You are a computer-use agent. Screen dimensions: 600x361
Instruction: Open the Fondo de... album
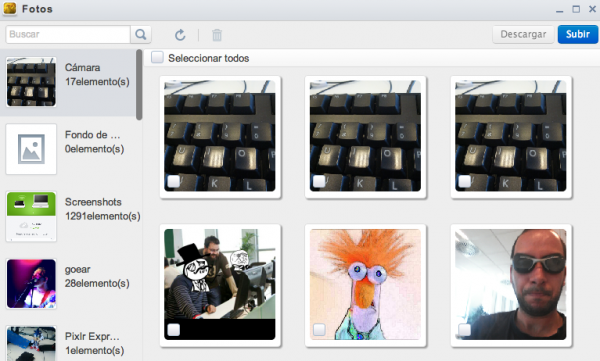point(68,149)
